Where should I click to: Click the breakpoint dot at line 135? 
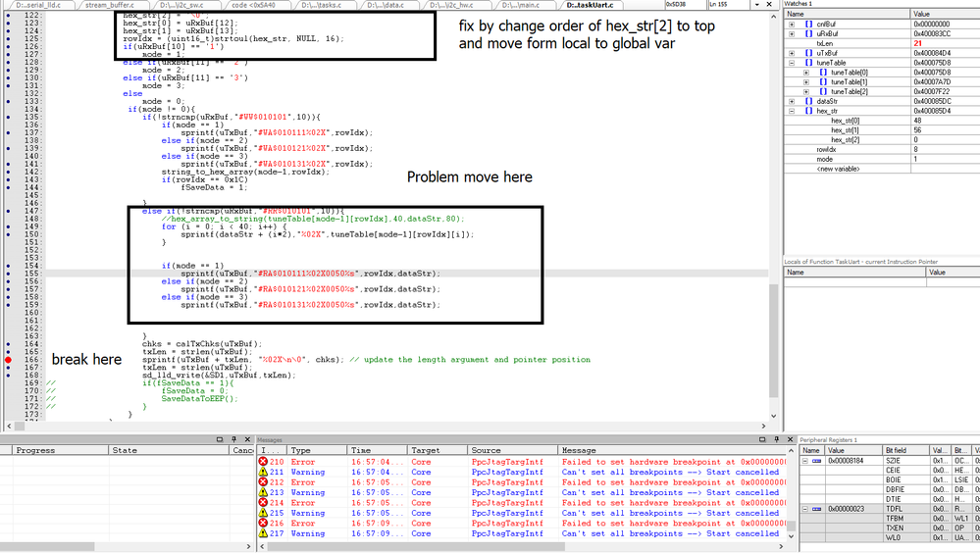pos(8,117)
